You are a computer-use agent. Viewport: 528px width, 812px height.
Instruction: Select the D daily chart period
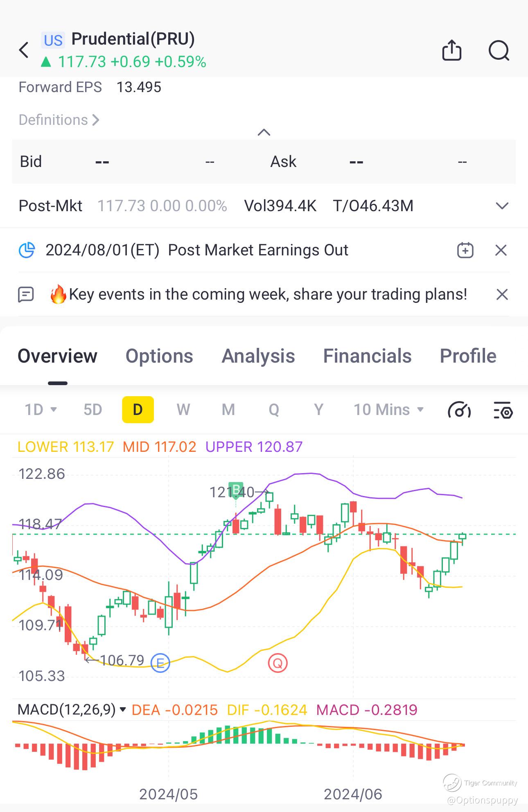point(138,410)
